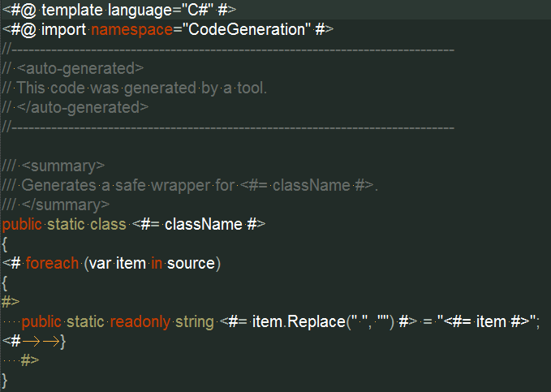The height and width of the screenshot is (392, 551).
Task: Click the "string" type keyword
Action: 194,322
